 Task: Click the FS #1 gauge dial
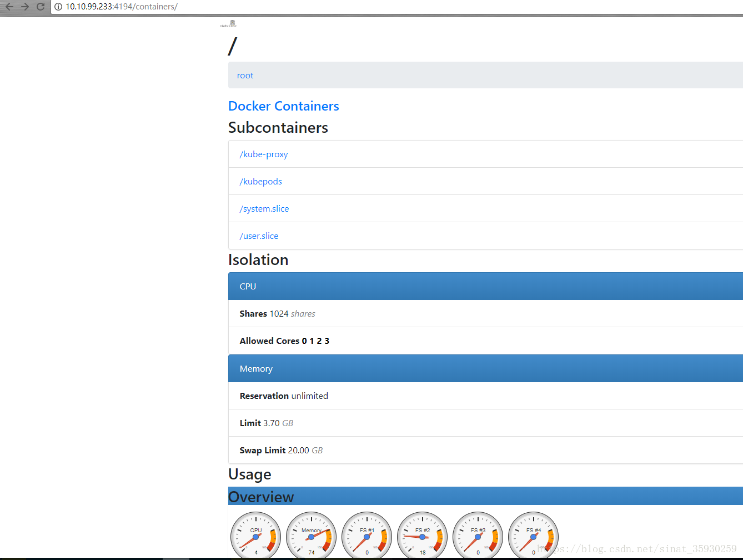click(367, 536)
